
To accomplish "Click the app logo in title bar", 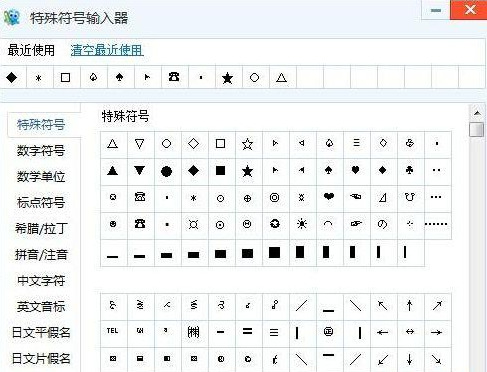I will click(13, 17).
